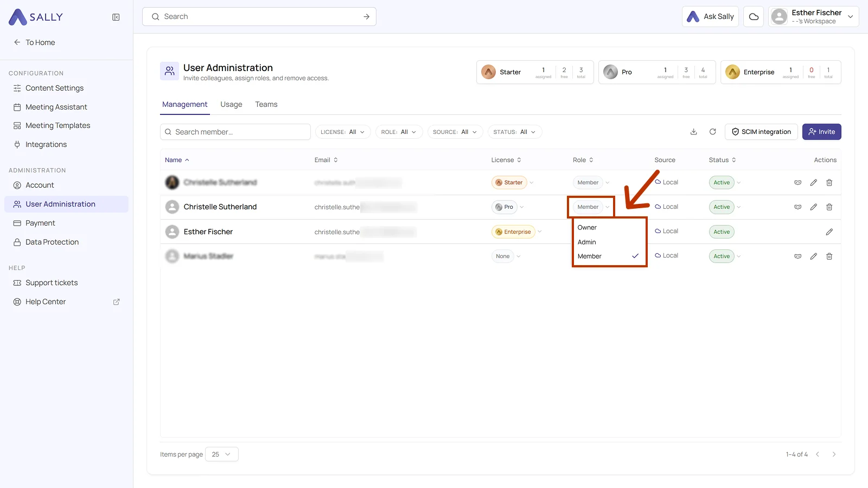Screen dimensions: 868x488
Task: Download the member list export
Action: (693, 132)
